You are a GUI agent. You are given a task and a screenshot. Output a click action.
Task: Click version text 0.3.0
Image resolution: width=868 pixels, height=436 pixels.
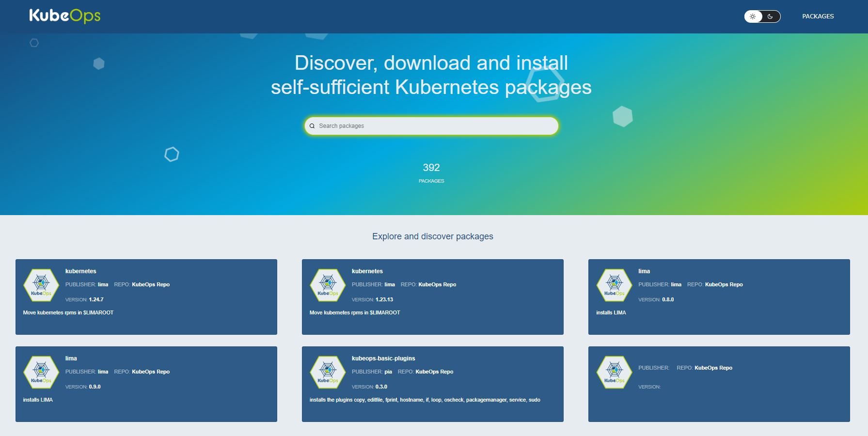coord(381,387)
